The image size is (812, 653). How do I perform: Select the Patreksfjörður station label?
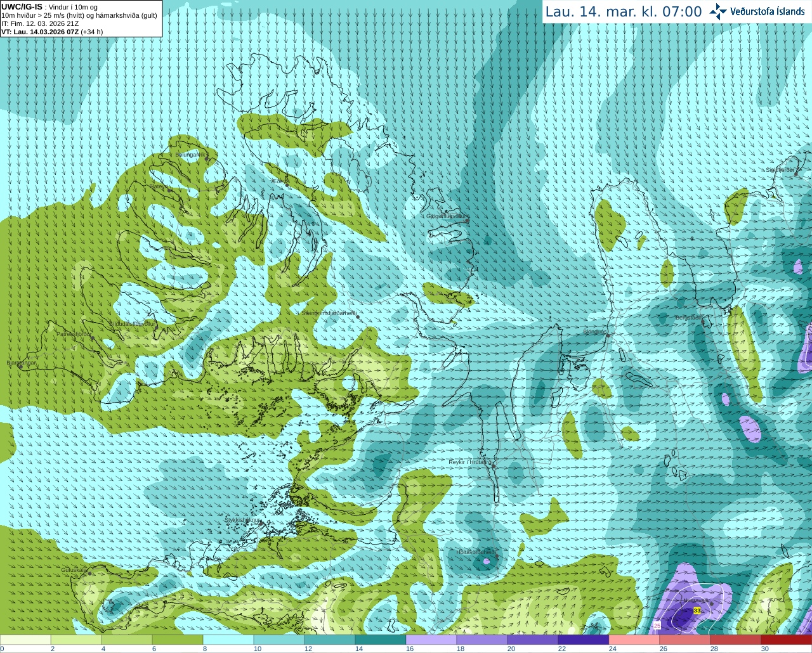[x=74, y=333]
